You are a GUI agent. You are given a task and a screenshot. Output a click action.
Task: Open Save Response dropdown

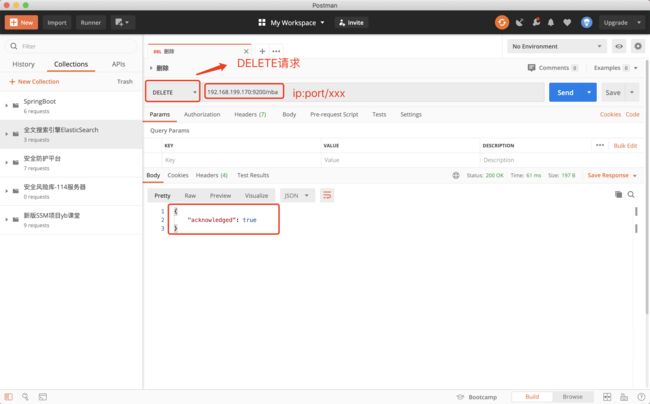pyautogui.click(x=612, y=175)
